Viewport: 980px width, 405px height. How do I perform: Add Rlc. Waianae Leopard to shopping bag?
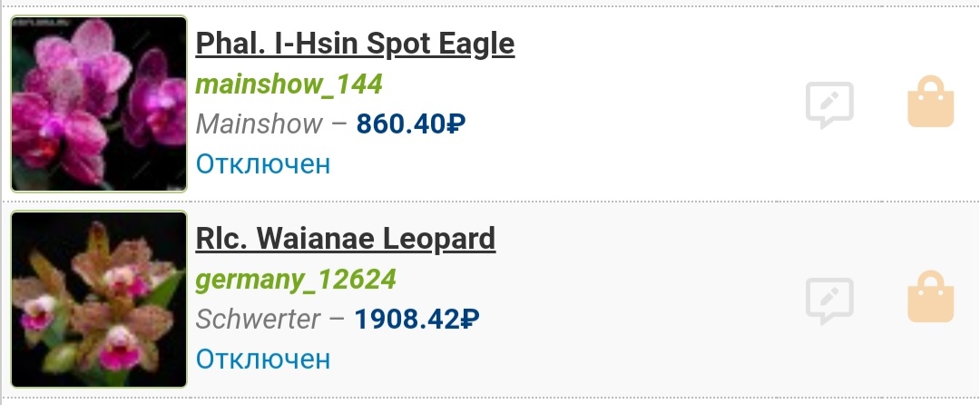(x=931, y=297)
